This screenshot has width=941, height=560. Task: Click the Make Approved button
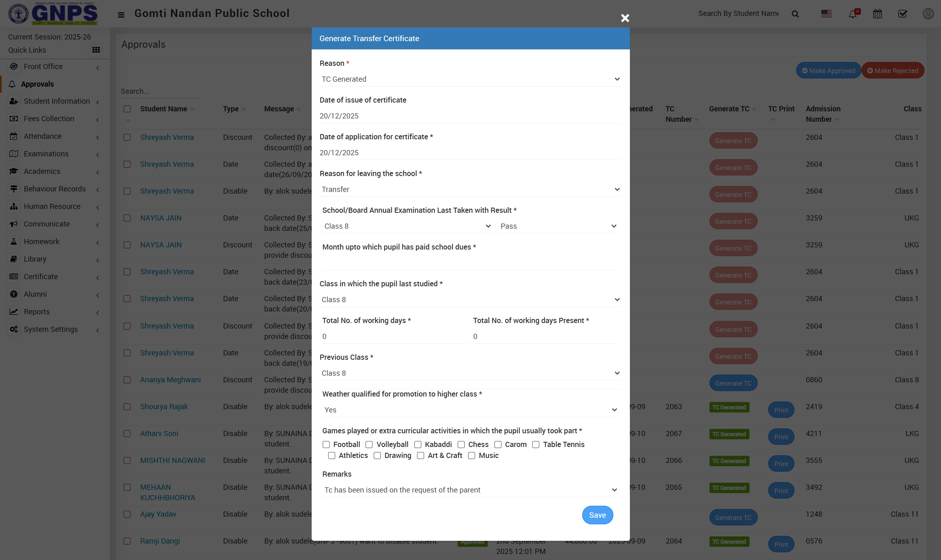pyautogui.click(x=828, y=70)
